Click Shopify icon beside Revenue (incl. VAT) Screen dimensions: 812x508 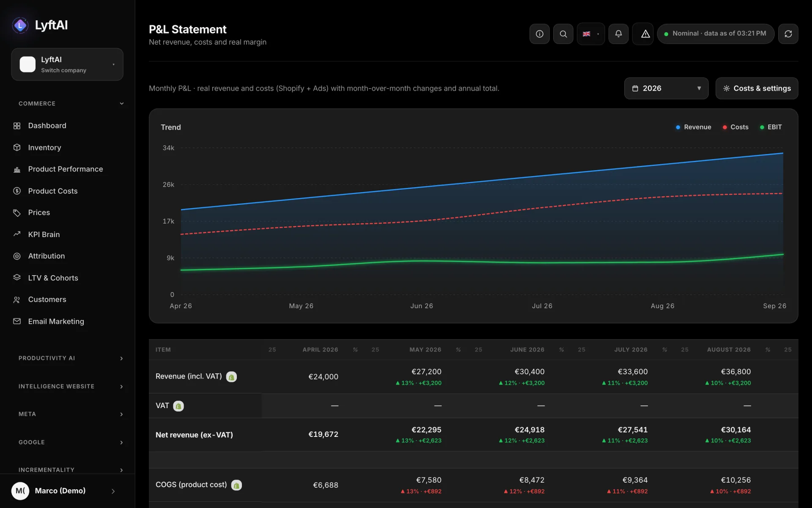(x=231, y=377)
